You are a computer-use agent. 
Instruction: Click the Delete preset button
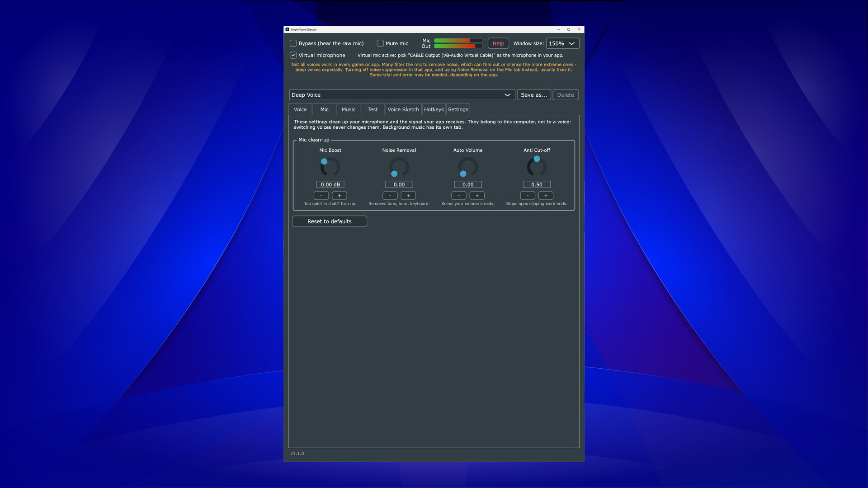tap(566, 95)
